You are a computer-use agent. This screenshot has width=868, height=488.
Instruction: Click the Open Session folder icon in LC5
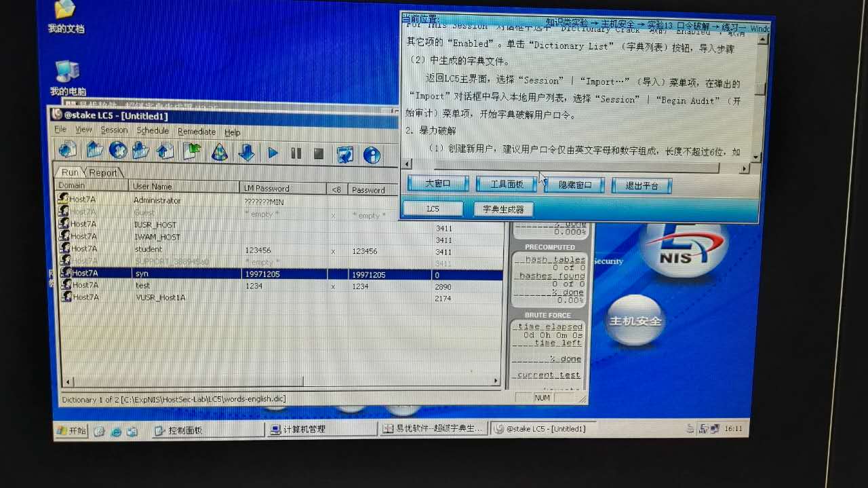(94, 149)
